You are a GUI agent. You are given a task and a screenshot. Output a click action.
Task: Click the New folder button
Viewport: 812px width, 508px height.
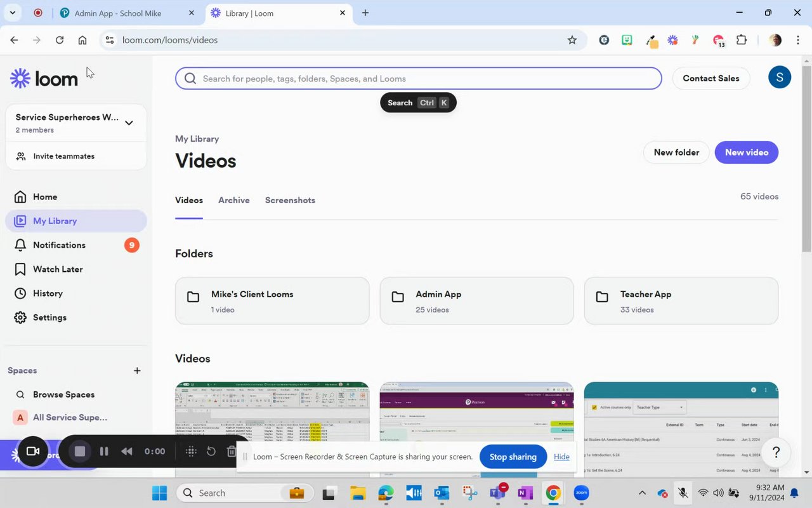[x=676, y=152]
